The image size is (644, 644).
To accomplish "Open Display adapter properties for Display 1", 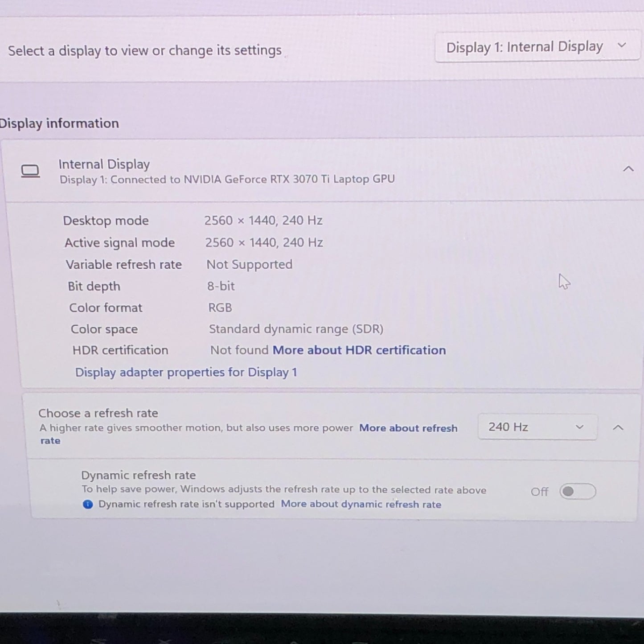I will pyautogui.click(x=186, y=372).
